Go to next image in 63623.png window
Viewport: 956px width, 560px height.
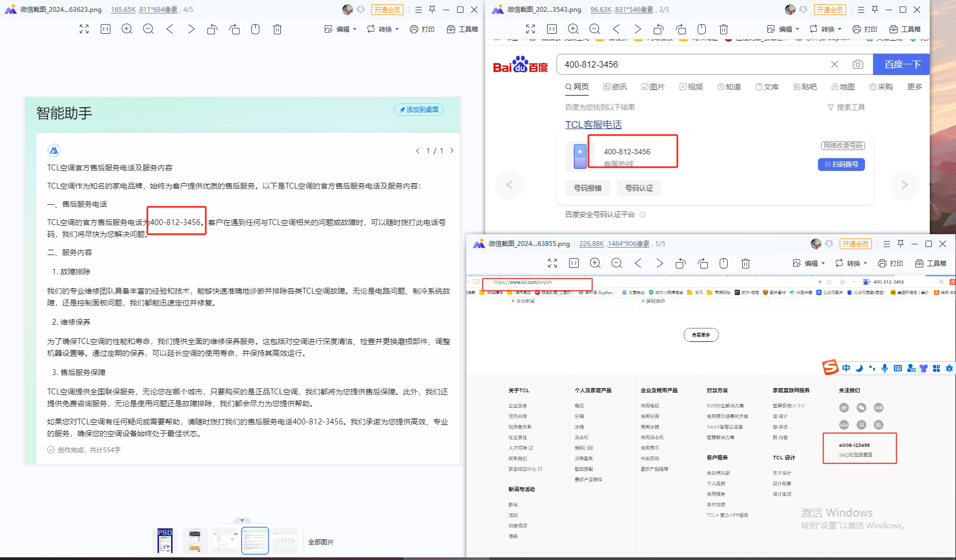tap(191, 29)
